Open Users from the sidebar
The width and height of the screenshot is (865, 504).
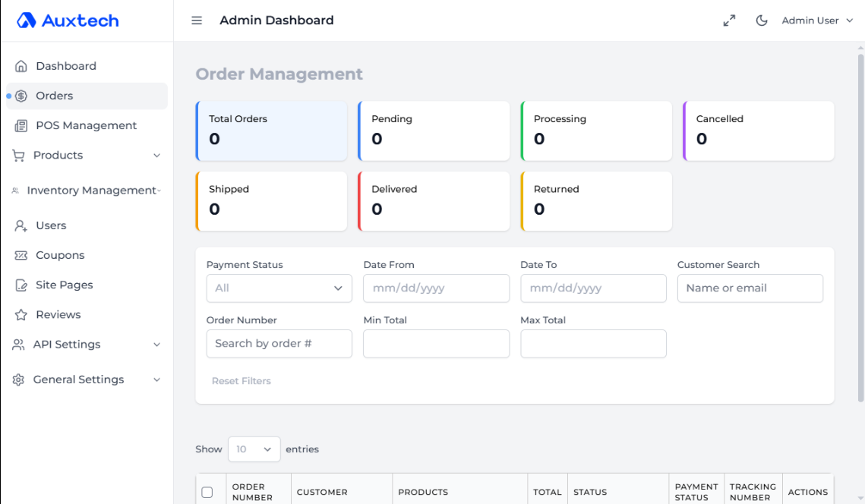51,226
